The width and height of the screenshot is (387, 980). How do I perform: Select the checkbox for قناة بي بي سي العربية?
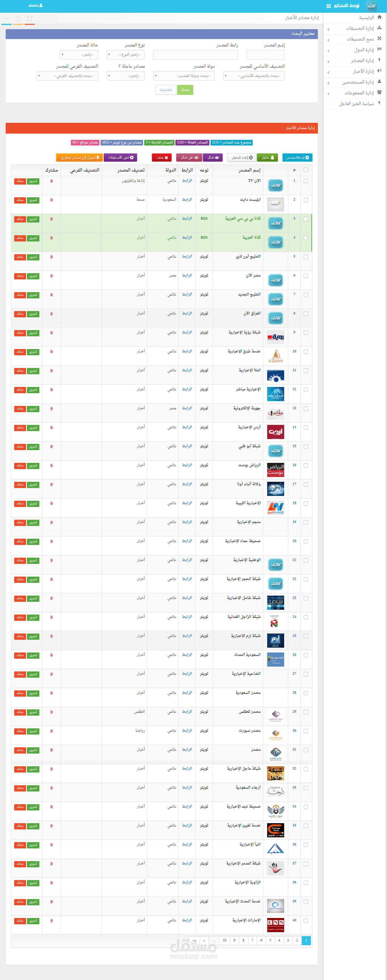pyautogui.click(x=305, y=219)
